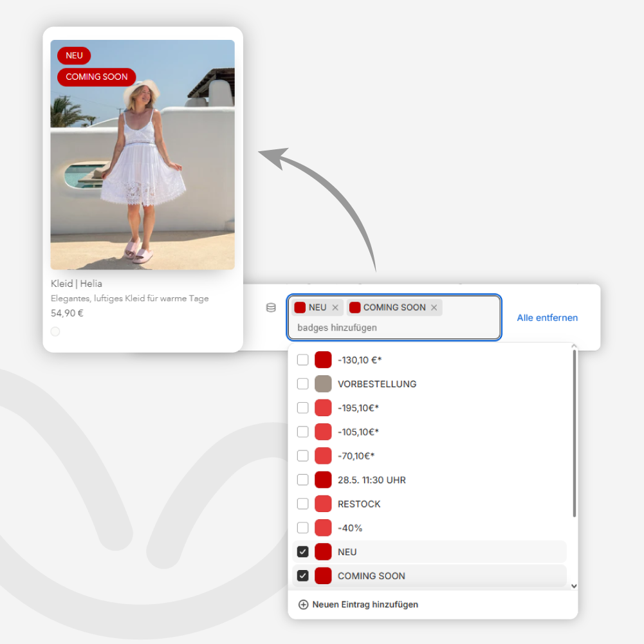Tick the -40% badge checkbox
Viewport: 644px width, 644px height.
point(302,528)
